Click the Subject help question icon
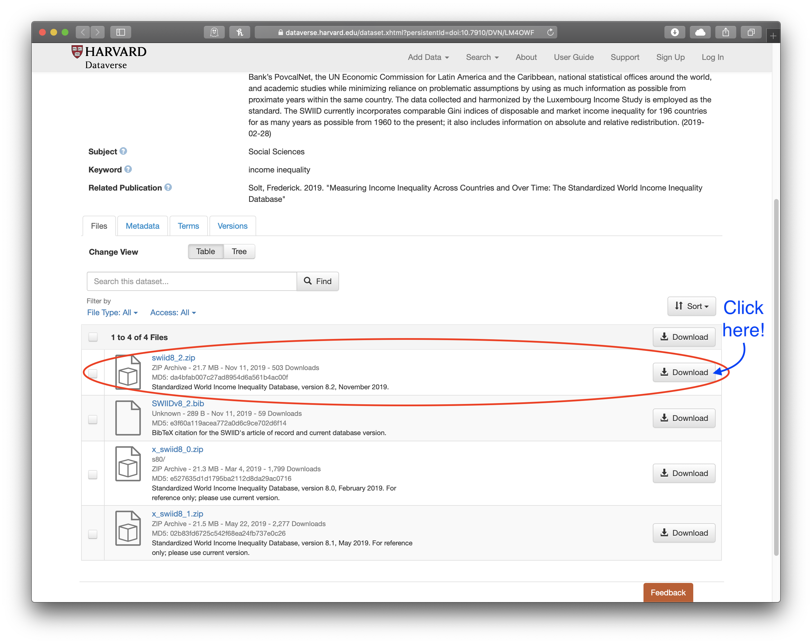812x644 pixels. coord(123,151)
